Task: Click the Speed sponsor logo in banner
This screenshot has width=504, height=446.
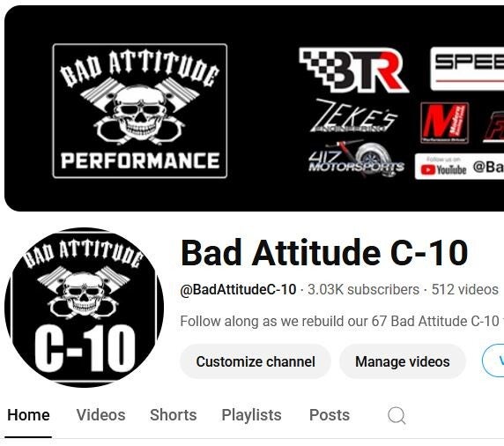Action: click(x=467, y=69)
